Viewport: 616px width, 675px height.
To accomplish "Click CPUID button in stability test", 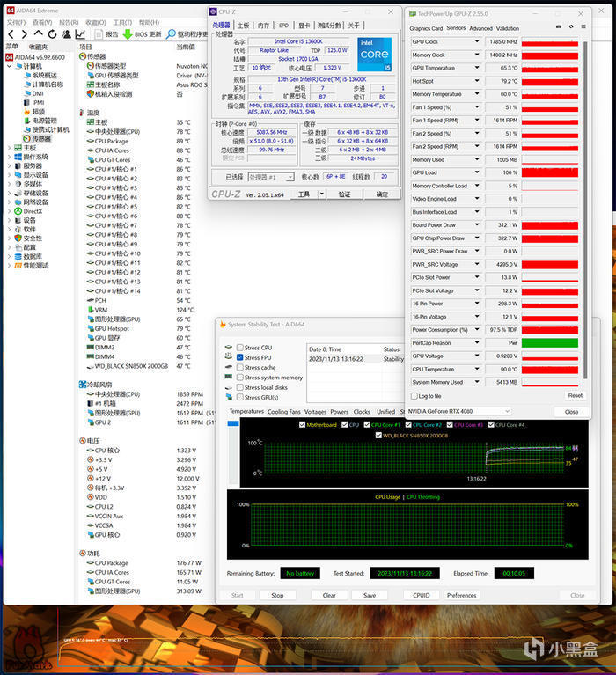I will point(422,596).
